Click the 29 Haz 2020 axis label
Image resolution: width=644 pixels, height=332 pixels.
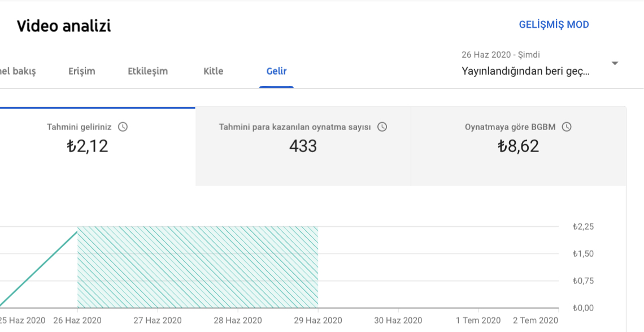click(318, 320)
